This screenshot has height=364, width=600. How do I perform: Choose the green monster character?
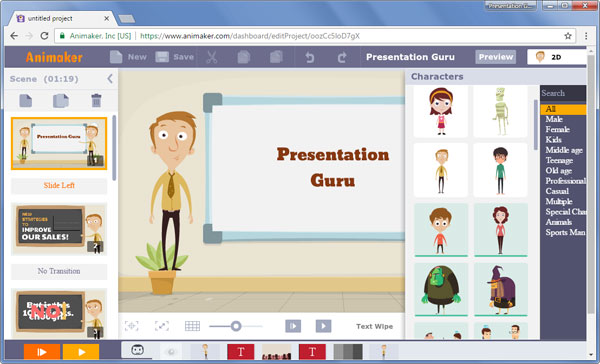click(441, 289)
